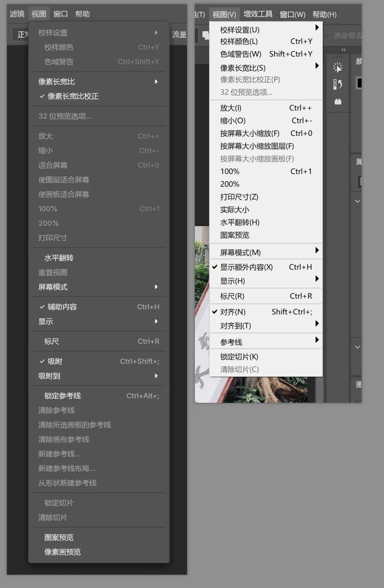Click the checkmark beside 显示额外内容(X)
Viewport: 384px width, 588px height.
click(215, 267)
